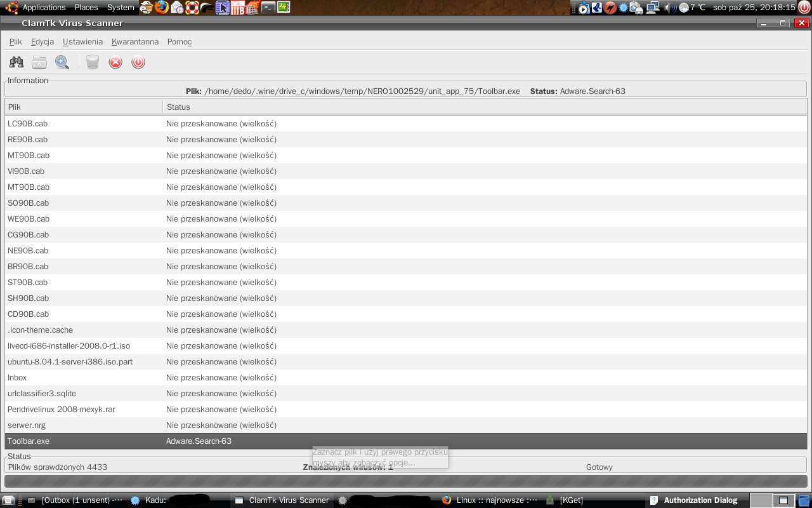This screenshot has height=508, width=812.
Task: Click the red MB launcher icon in panel
Action: (x=237, y=8)
